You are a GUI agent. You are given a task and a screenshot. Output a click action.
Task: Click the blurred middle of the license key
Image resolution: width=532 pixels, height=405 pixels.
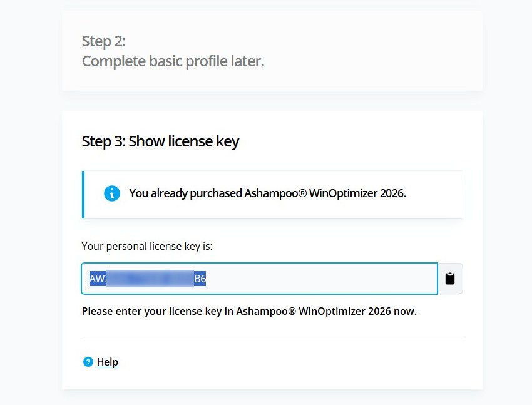(150, 279)
